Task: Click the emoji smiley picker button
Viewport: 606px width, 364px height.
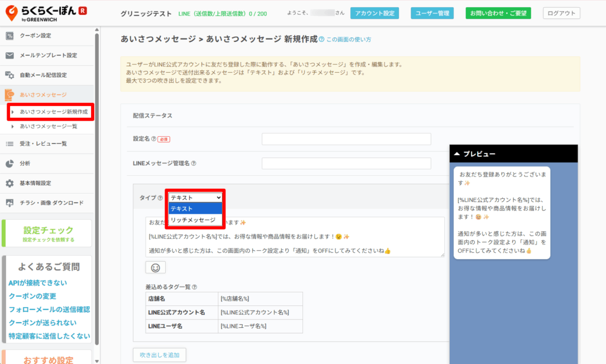Action: point(156,268)
